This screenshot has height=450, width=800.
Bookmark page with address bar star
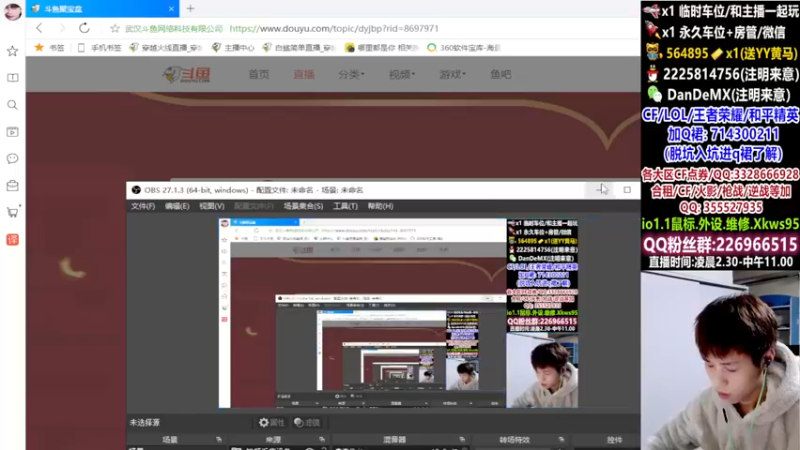(x=115, y=29)
